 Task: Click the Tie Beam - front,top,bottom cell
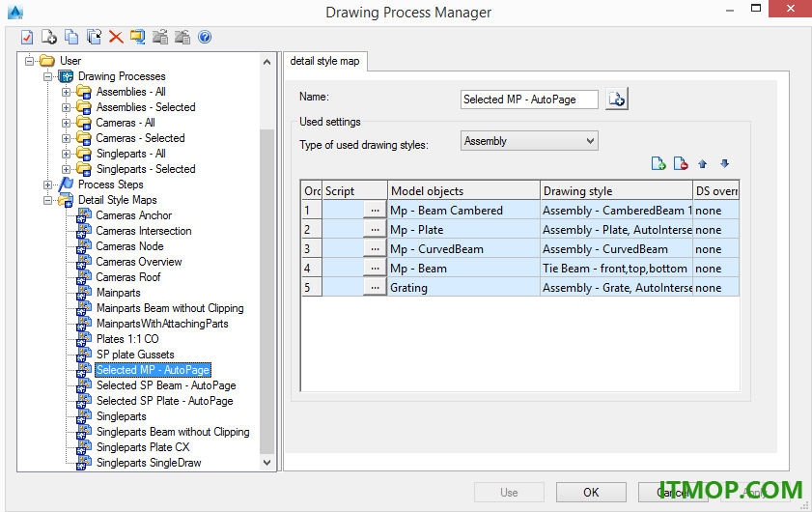click(x=616, y=269)
